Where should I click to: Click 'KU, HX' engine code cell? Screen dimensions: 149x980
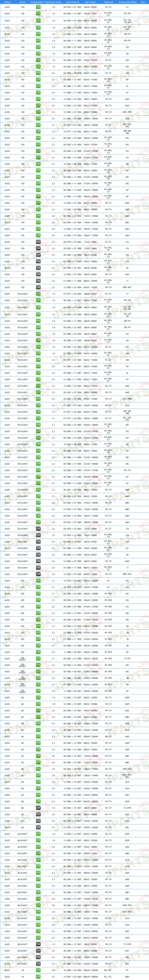click(127, 470)
